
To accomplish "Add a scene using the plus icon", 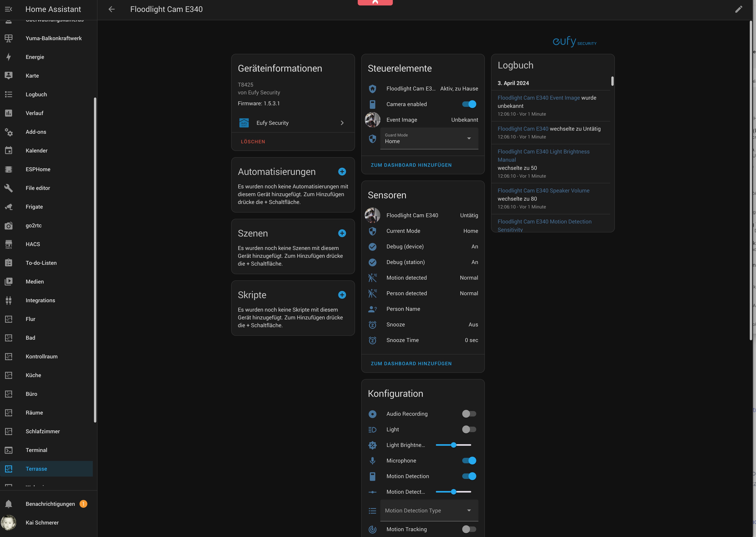I will click(x=342, y=233).
